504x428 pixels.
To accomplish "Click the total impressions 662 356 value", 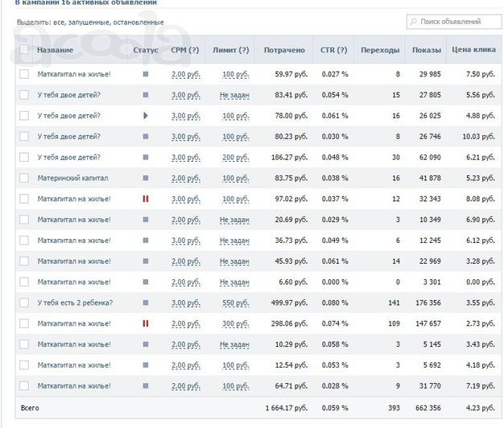I will pos(428,408).
